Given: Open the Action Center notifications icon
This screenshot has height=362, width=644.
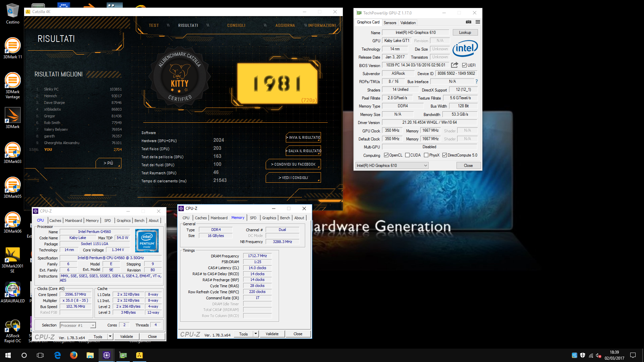Looking at the screenshot, I should click(x=633, y=355).
